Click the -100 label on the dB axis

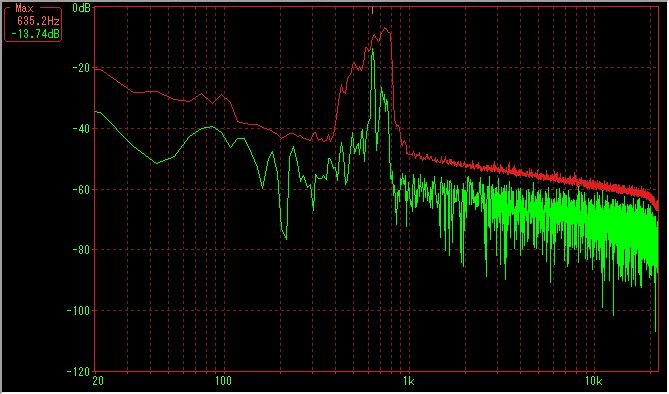click(78, 310)
